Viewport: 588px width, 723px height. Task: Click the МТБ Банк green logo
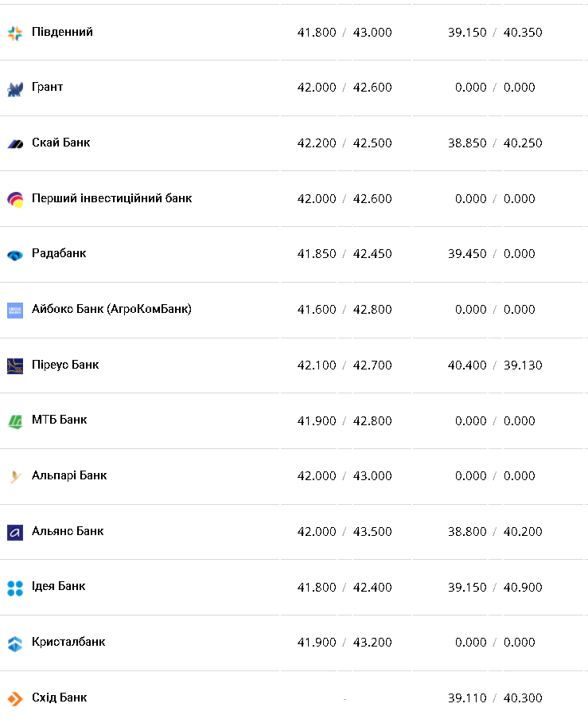pos(15,420)
